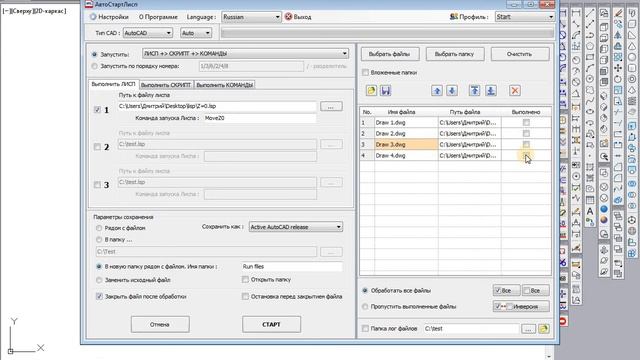
Task: Select the Table tool in AutoCAD toolbar
Action: coord(590,200)
